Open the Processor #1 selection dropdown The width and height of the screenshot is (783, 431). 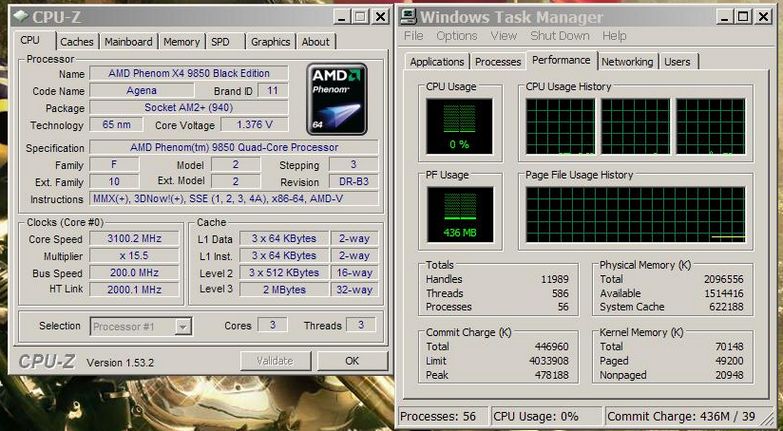[x=141, y=326]
